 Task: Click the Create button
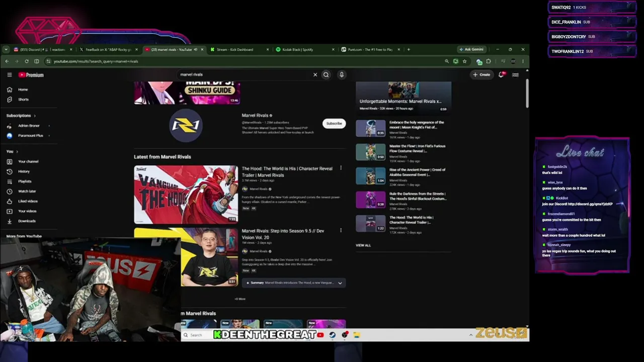coord(481,75)
